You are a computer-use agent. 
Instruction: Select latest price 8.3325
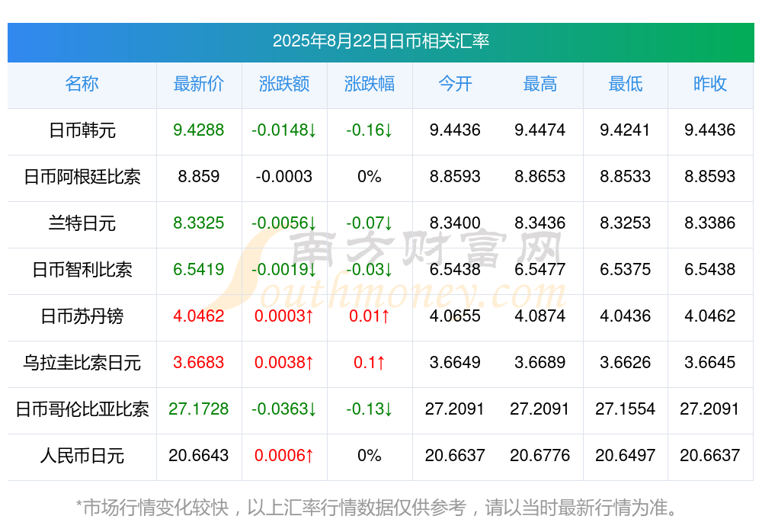point(198,223)
